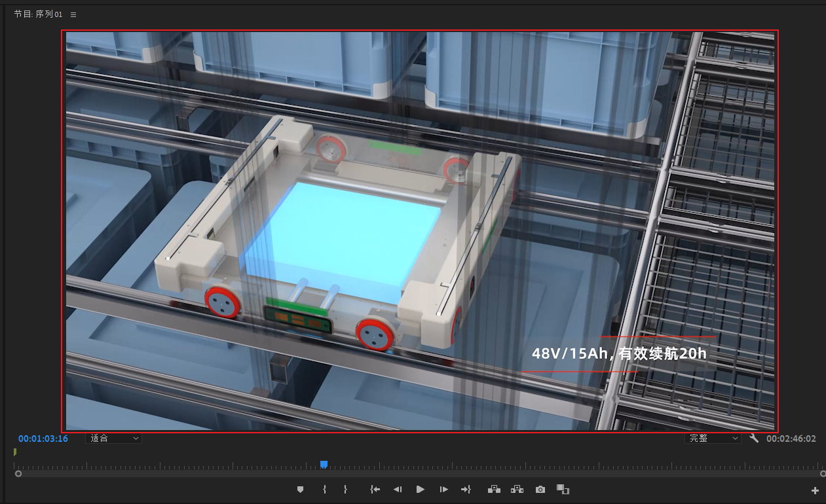The image size is (826, 504).
Task: Click the Lift button
Action: 494,489
